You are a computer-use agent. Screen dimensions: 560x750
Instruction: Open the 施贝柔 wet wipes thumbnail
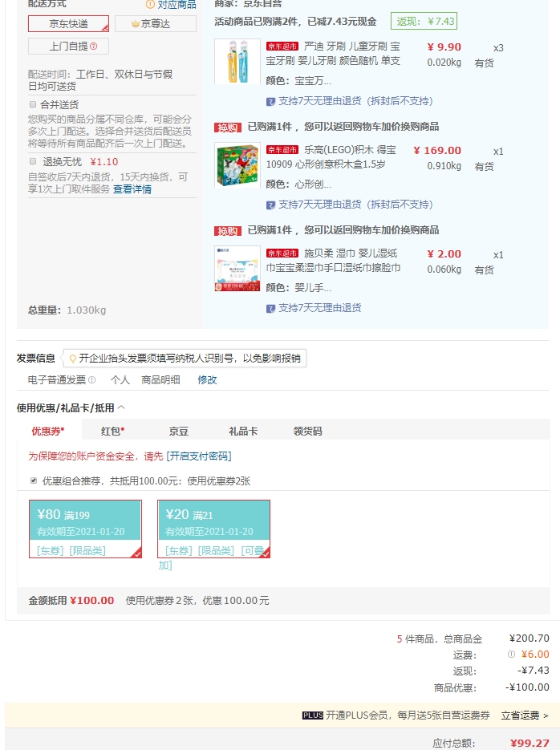[x=237, y=269]
